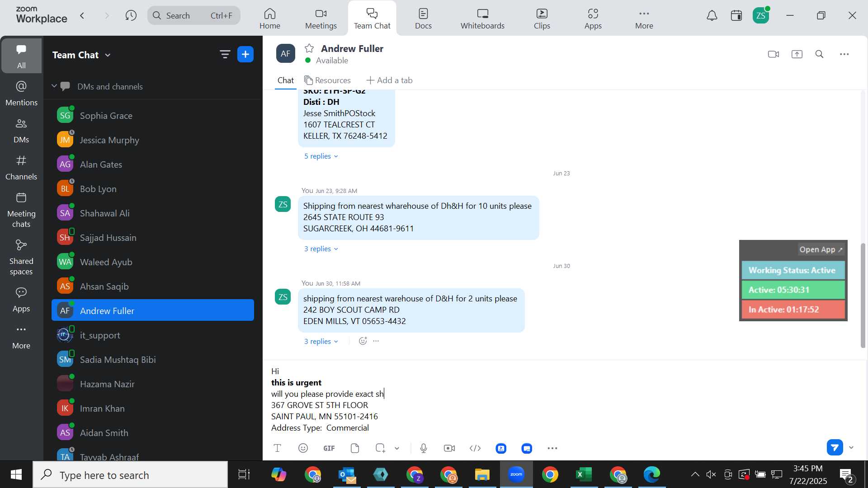Click the chat vertical scrollbar
Viewport: 868px width, 488px height.
click(x=863, y=296)
